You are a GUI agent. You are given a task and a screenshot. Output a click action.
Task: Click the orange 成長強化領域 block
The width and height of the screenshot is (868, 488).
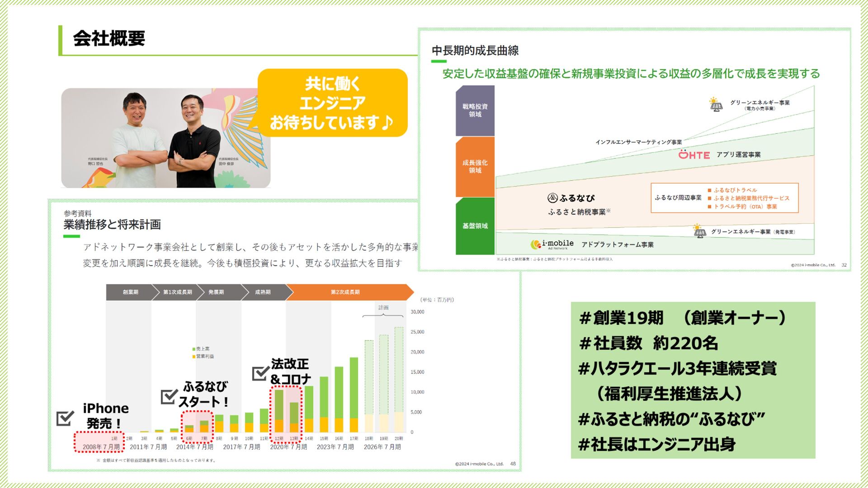pos(475,167)
